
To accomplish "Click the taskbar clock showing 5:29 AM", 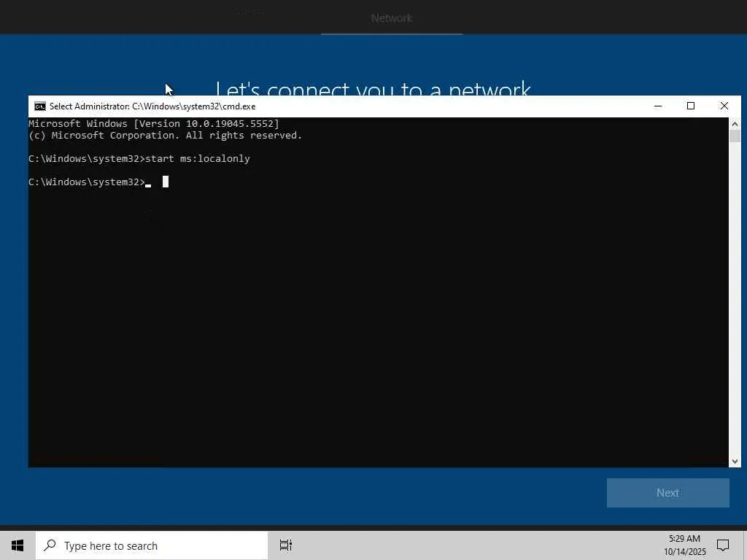I will click(684, 539).
